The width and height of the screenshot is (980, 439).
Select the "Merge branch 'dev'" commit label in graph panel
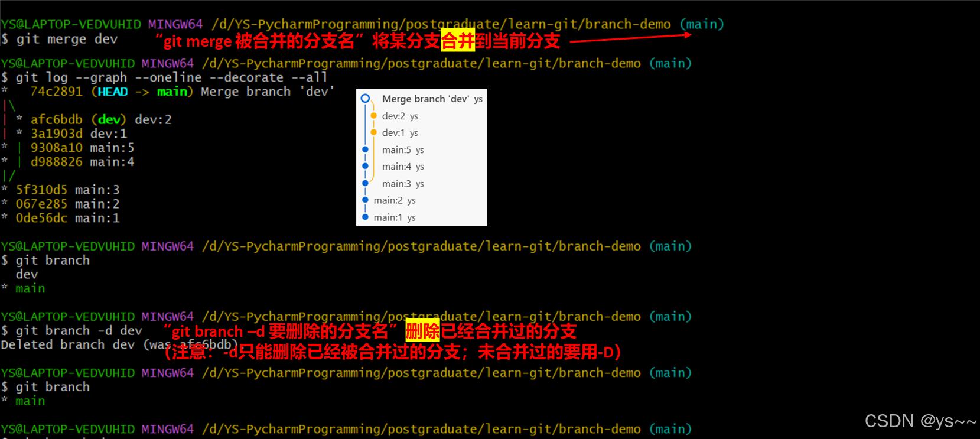(425, 99)
